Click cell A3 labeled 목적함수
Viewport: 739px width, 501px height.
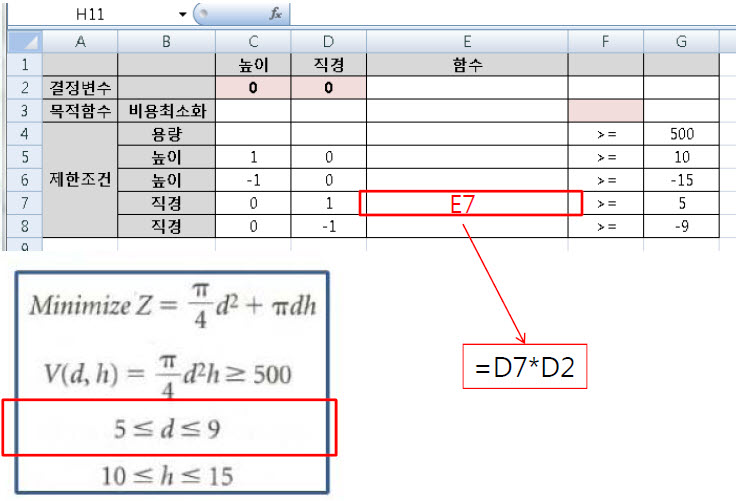coord(80,111)
